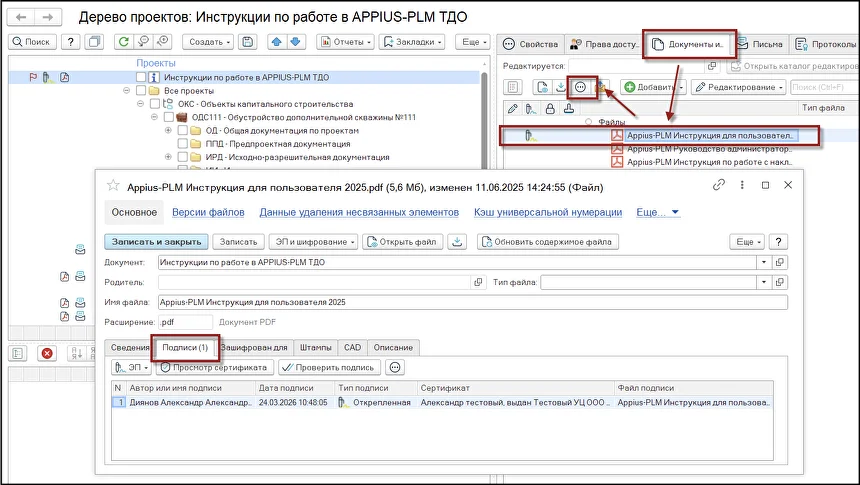The image size is (860, 485).
Task: Tick checkbox for Все проекты
Action: 141,91
